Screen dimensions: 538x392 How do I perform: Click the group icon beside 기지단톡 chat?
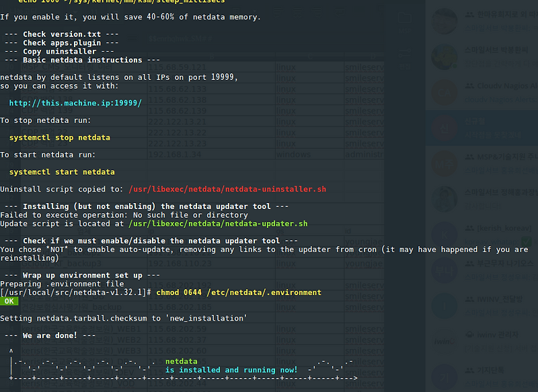(469, 370)
